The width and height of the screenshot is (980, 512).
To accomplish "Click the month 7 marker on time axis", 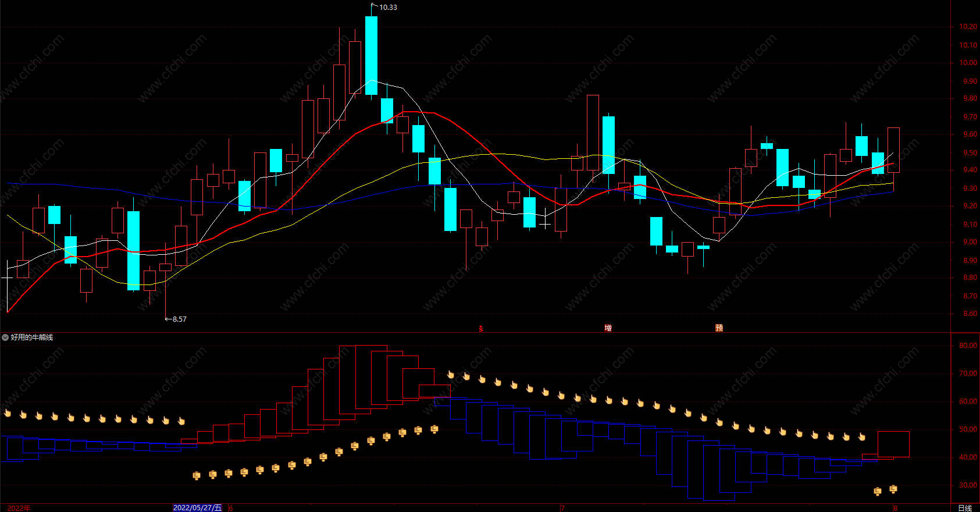I will point(563,508).
